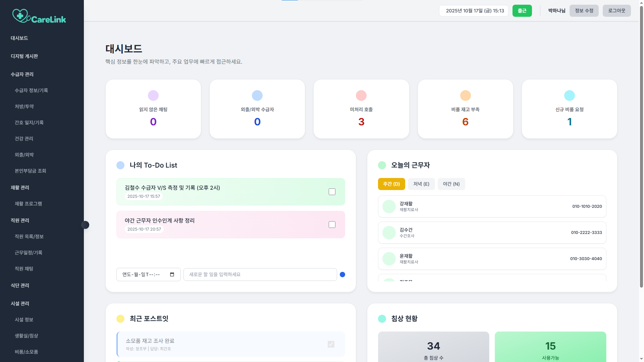
Task: Click blue icon on 외출/외박 수급자 card
Action: (257, 96)
